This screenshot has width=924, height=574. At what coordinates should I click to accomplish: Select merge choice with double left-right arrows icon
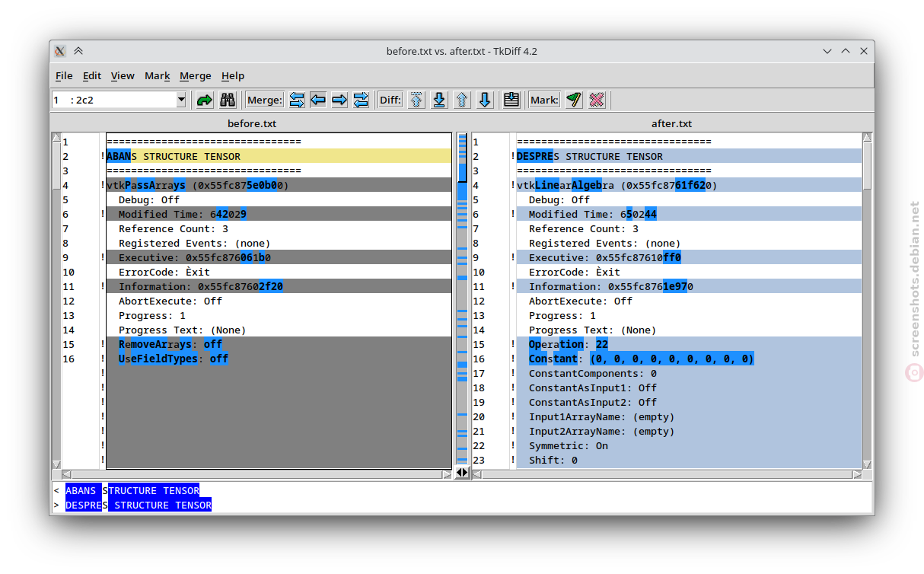[x=297, y=100]
